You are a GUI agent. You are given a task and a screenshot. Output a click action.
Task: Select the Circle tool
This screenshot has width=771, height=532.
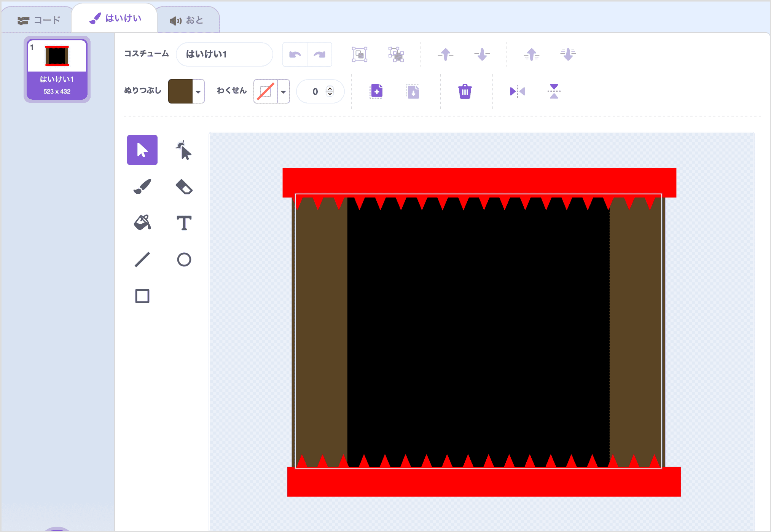tap(184, 260)
